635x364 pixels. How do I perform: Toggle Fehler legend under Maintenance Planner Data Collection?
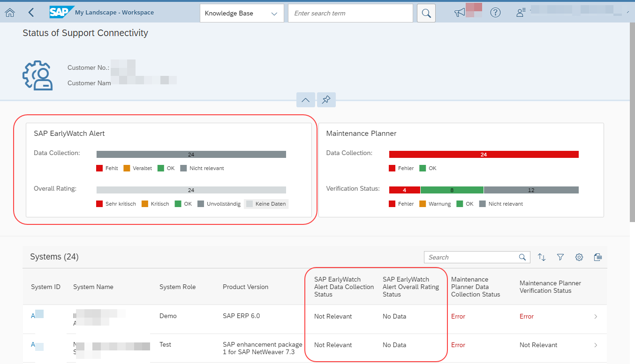pos(401,168)
